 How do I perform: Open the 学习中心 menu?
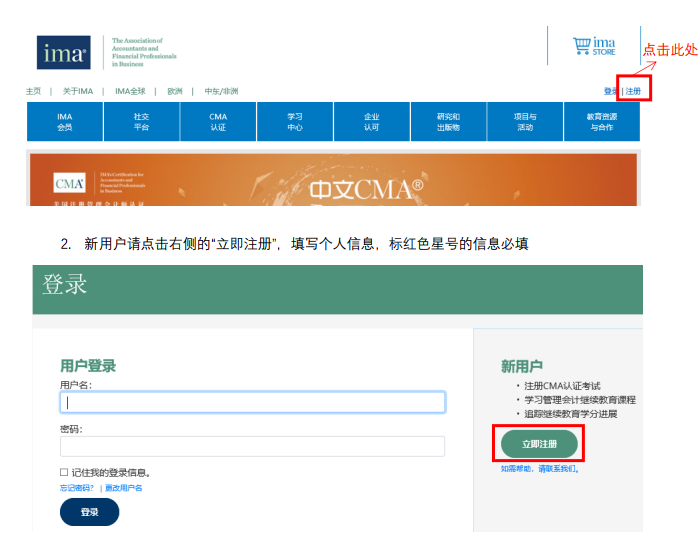(x=295, y=121)
